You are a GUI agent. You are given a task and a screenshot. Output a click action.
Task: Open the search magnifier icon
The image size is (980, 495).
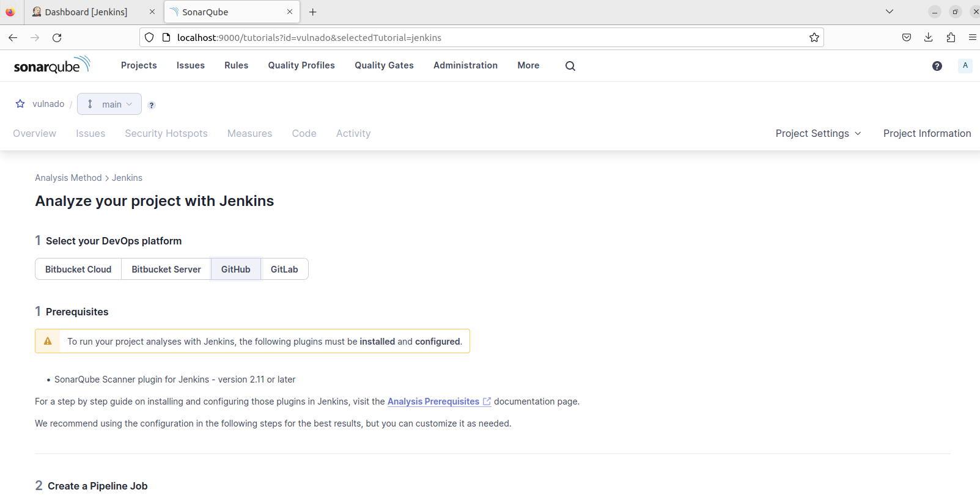(570, 66)
